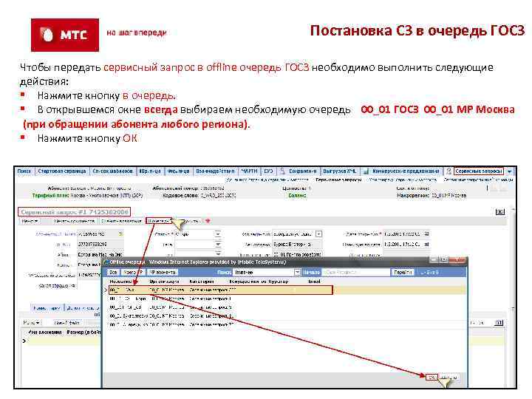Open the tab list dropdown arrow

tap(509, 171)
